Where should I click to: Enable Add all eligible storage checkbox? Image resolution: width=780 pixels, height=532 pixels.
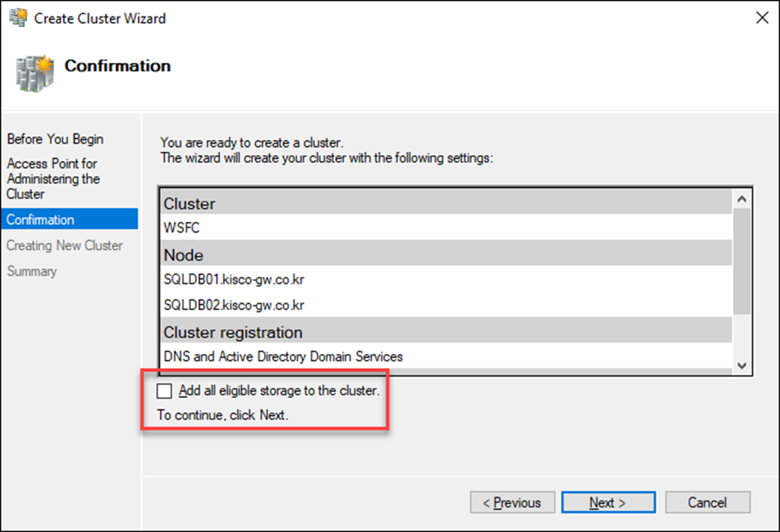(x=164, y=391)
